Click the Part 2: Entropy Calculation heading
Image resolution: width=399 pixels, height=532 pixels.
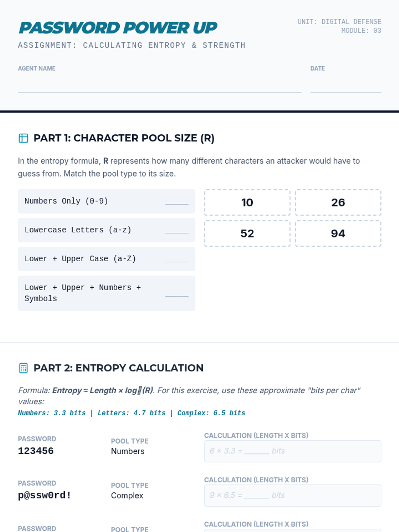(x=118, y=368)
